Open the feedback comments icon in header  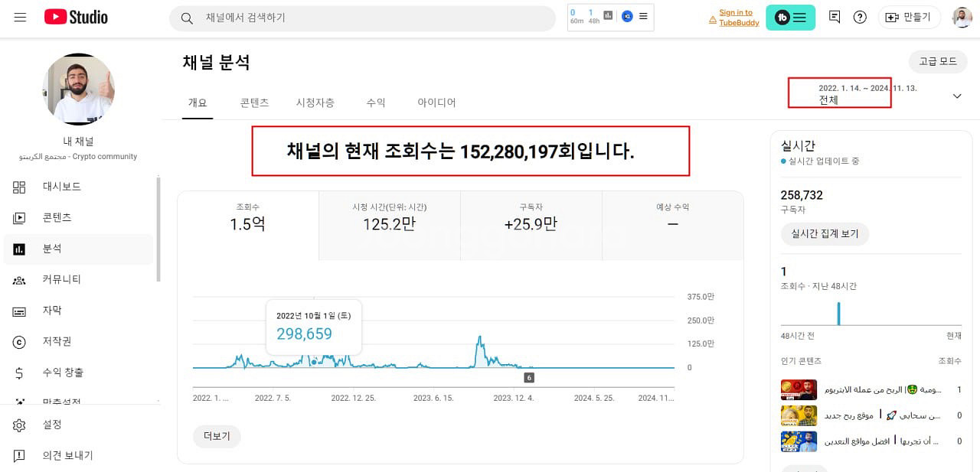pos(835,17)
